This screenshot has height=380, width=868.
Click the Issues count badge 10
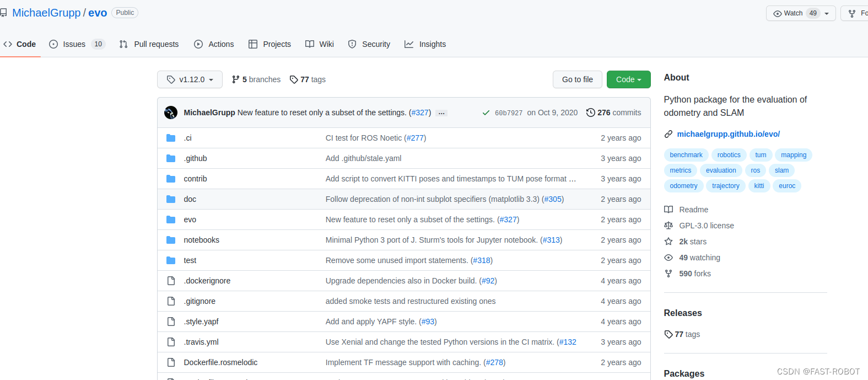pyautogui.click(x=98, y=44)
